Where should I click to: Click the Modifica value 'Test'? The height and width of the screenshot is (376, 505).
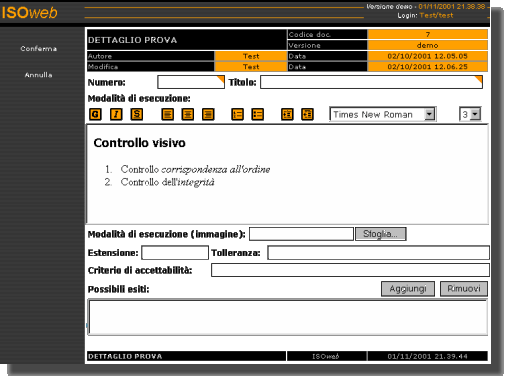(251, 67)
